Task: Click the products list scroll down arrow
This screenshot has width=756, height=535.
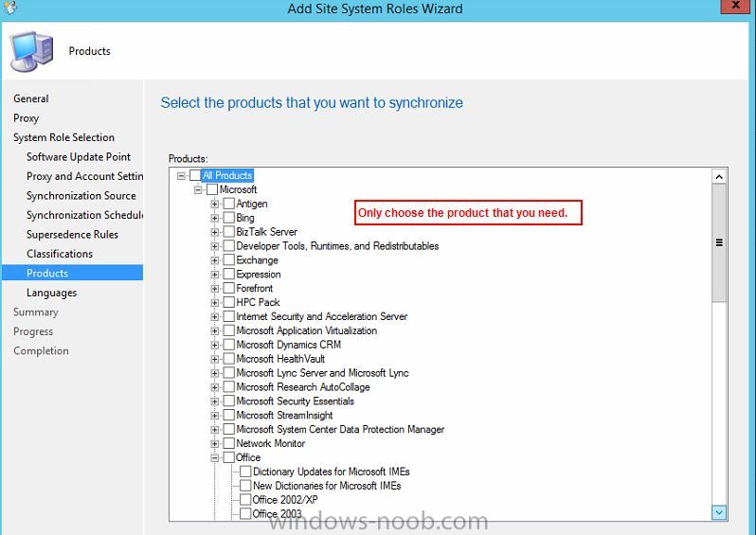Action: click(719, 512)
